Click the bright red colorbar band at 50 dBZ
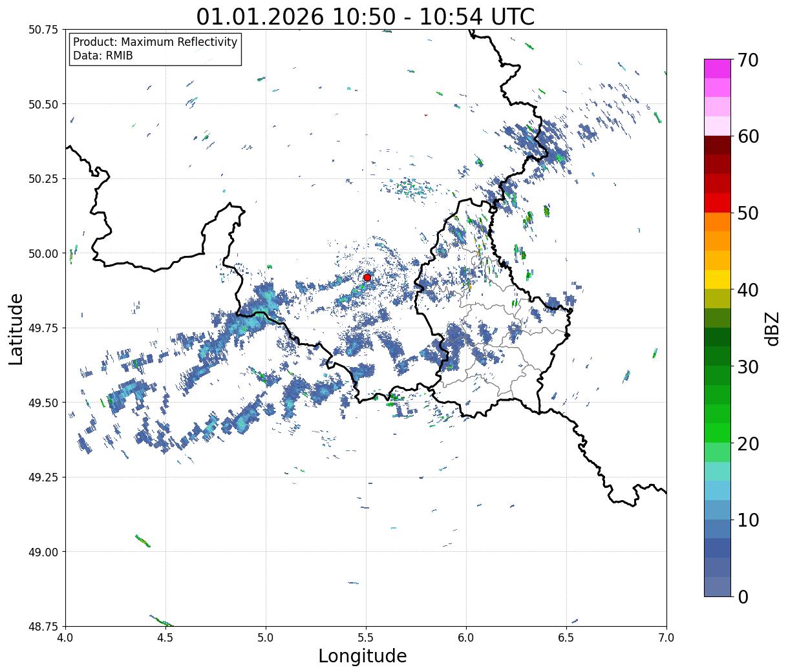Screen dimensions: 788x672 pyautogui.click(x=718, y=203)
